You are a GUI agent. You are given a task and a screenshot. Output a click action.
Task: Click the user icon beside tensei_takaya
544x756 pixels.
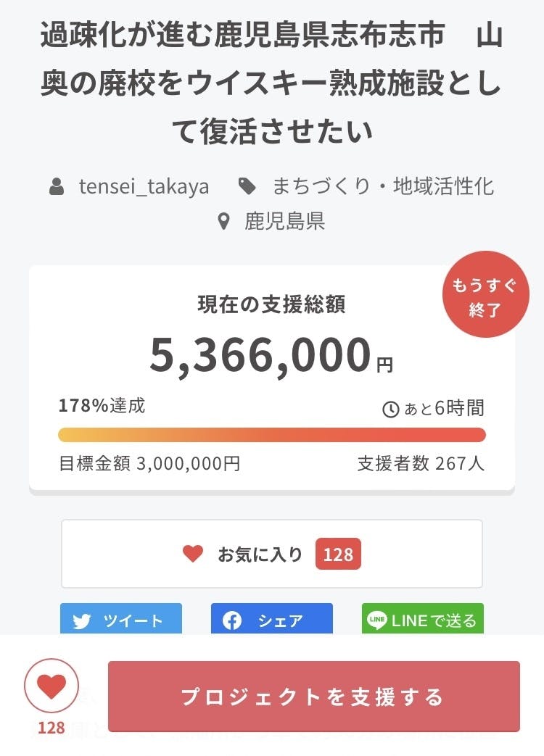pyautogui.click(x=57, y=187)
